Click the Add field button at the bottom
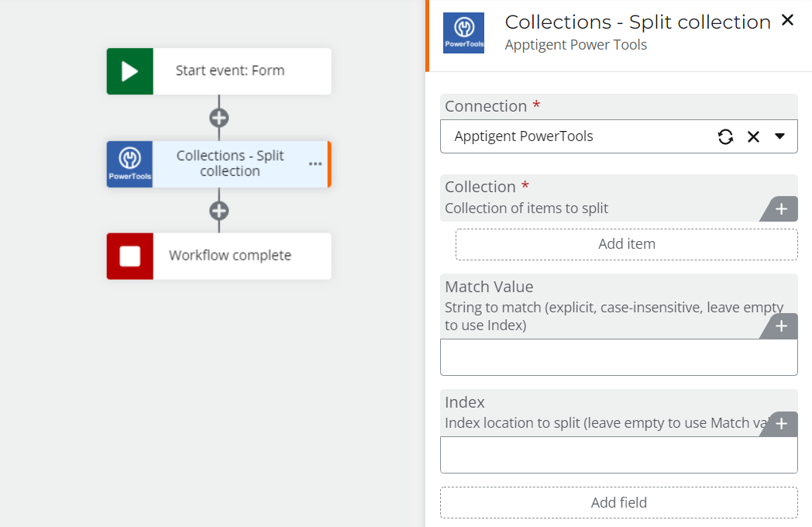The height and width of the screenshot is (527, 812). pos(618,502)
